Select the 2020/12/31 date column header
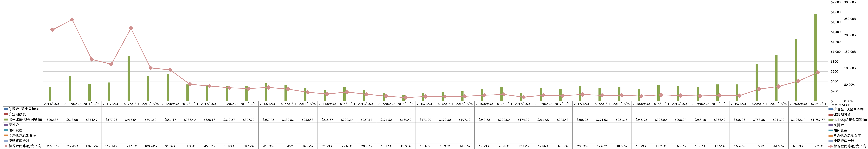 818,104
